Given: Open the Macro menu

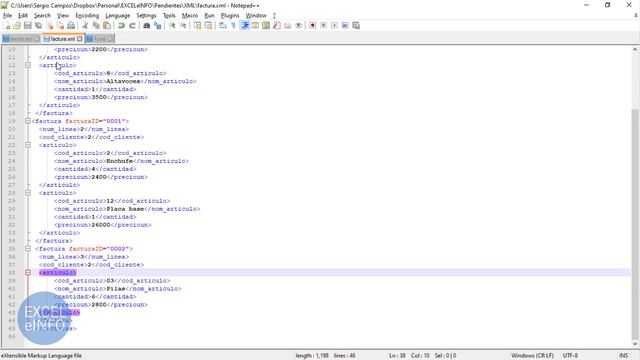Looking at the screenshot, I should (190, 16).
